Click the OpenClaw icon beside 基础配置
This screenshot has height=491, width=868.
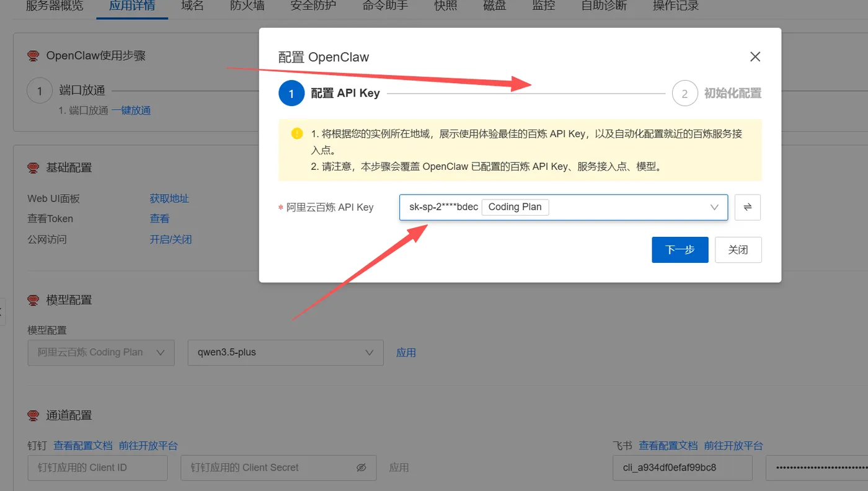pyautogui.click(x=33, y=167)
